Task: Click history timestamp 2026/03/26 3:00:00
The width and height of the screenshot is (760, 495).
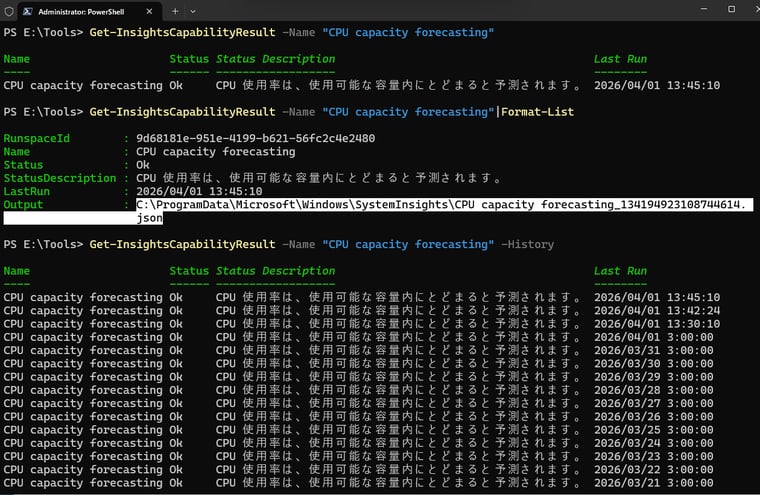Action: 653,416
